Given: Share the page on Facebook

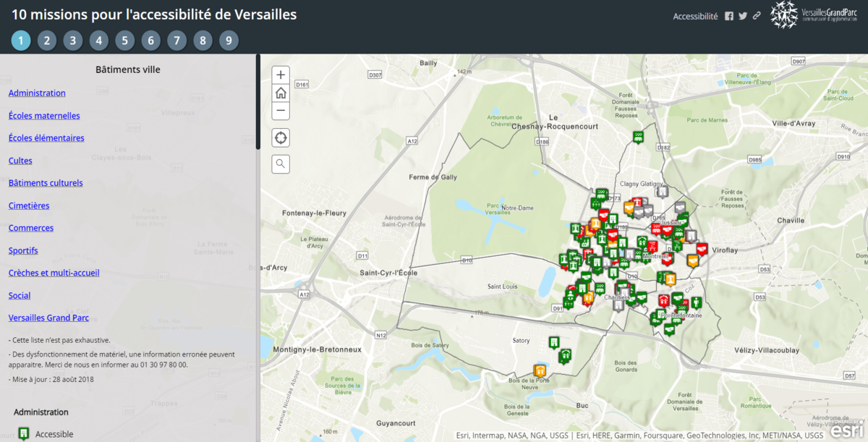Looking at the screenshot, I should point(729,16).
